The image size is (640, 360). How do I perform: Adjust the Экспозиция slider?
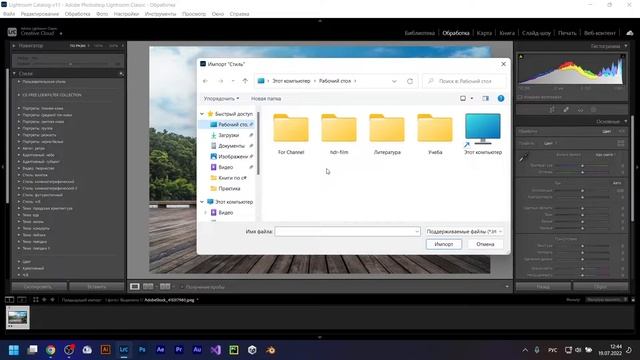click(x=582, y=191)
